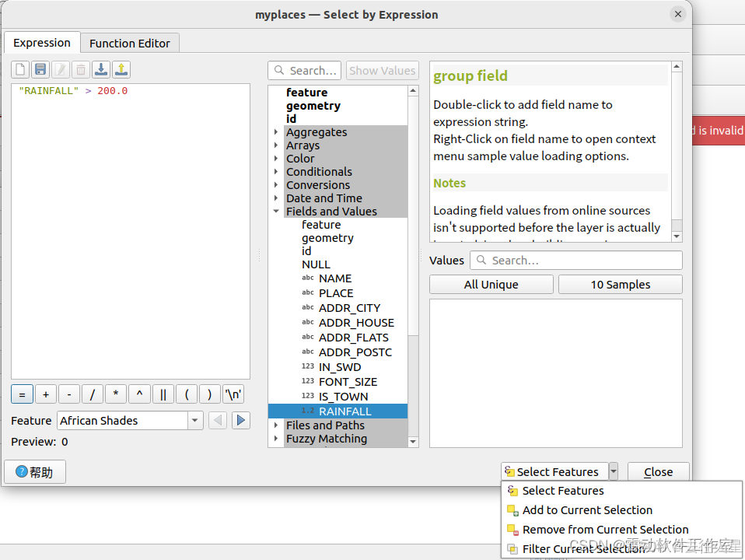Select the IS_TOWN field

click(x=344, y=396)
